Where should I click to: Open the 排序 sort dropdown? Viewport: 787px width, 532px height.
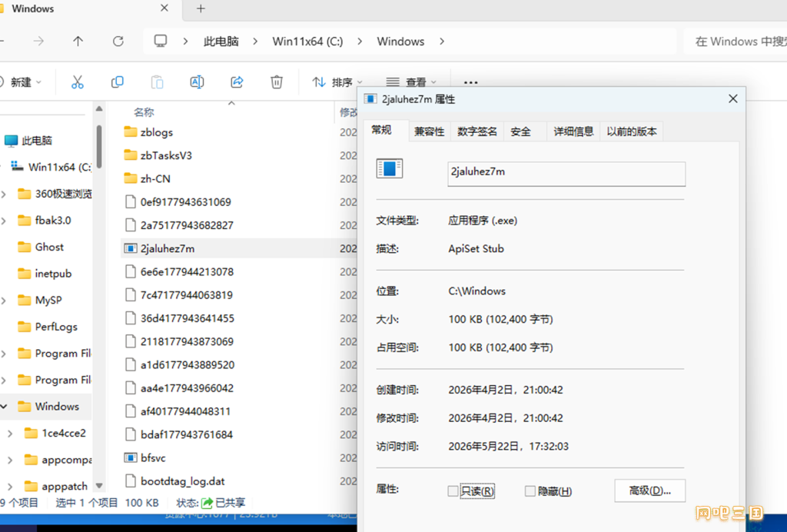click(337, 81)
